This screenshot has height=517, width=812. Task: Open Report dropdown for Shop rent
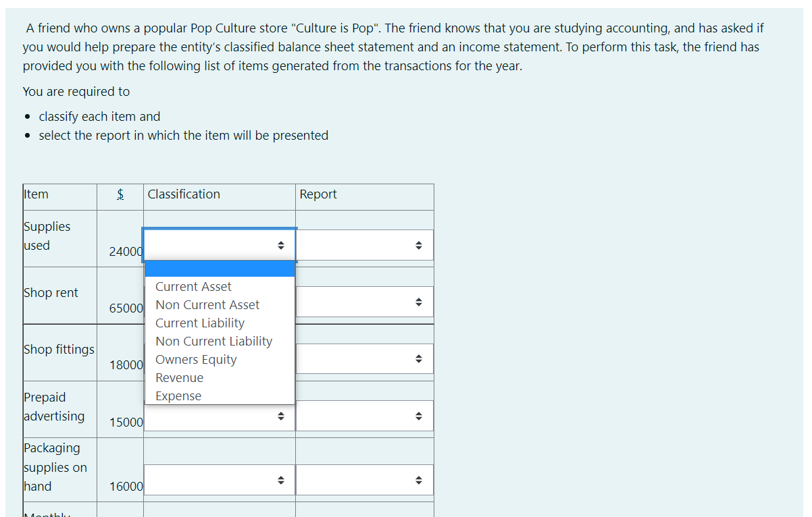pos(365,302)
